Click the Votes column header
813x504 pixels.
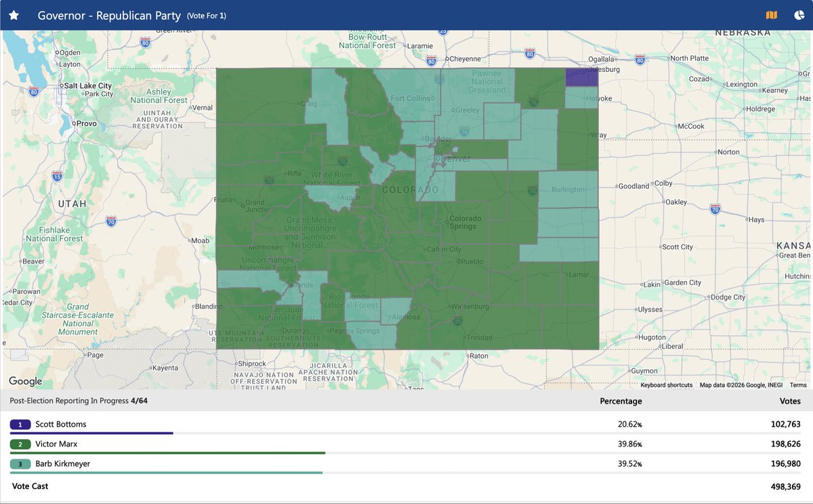[x=790, y=401]
